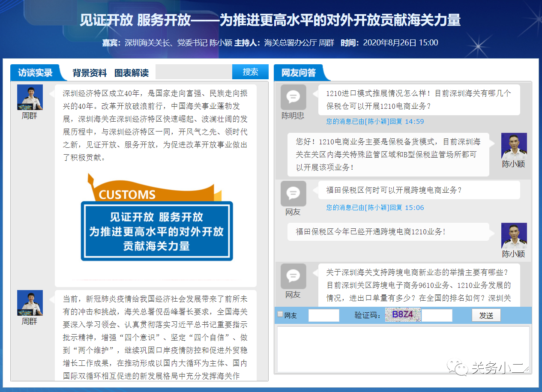Click 陈小颖's photo beside 福田保税区今年 reply
542x392 pixels.
[514, 236]
